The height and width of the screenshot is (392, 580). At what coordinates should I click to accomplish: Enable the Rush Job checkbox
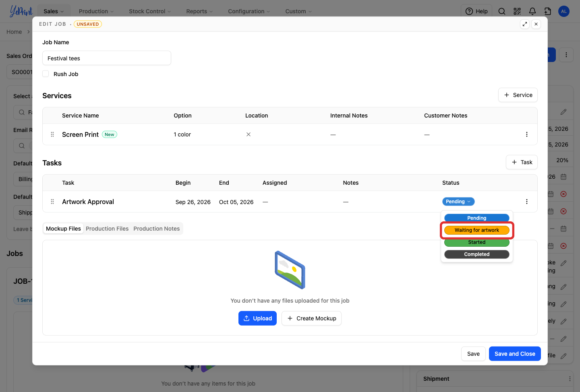pos(46,74)
